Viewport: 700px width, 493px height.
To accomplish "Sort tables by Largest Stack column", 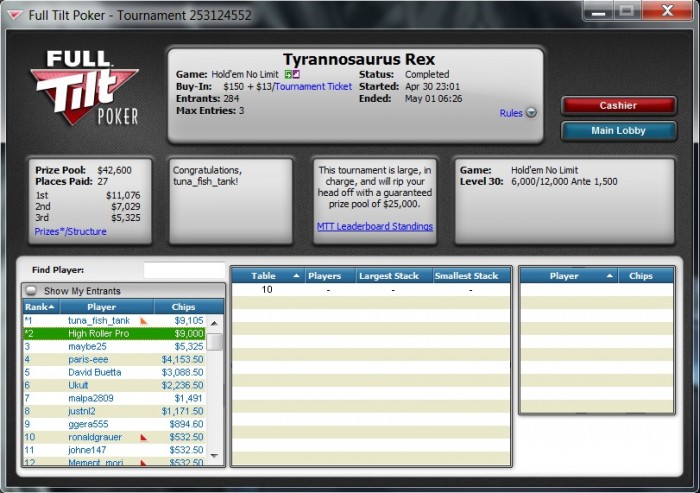I will pyautogui.click(x=394, y=276).
